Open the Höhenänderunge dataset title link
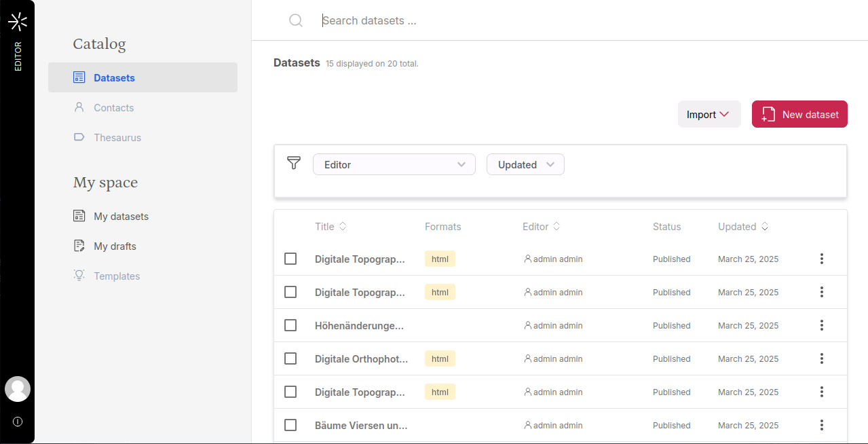 (x=359, y=326)
